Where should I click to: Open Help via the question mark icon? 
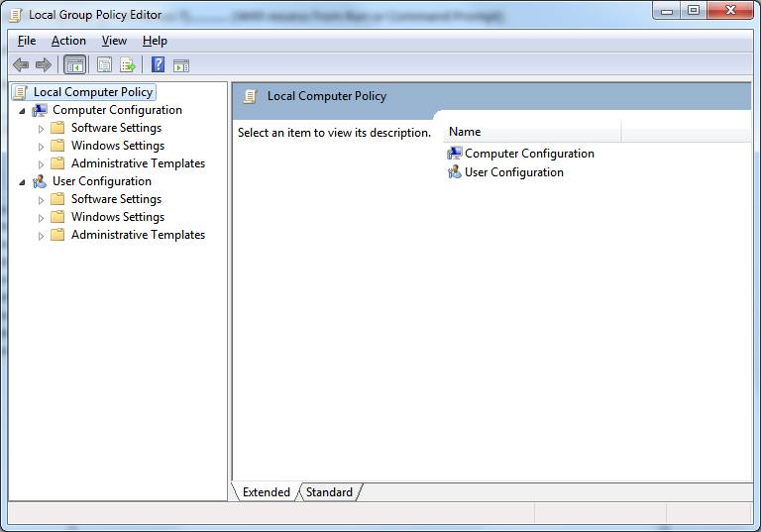coord(158,64)
